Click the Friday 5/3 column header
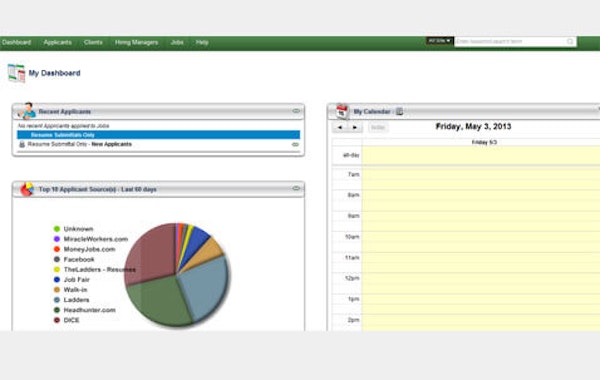Viewport: 600px width, 380px height. click(484, 142)
